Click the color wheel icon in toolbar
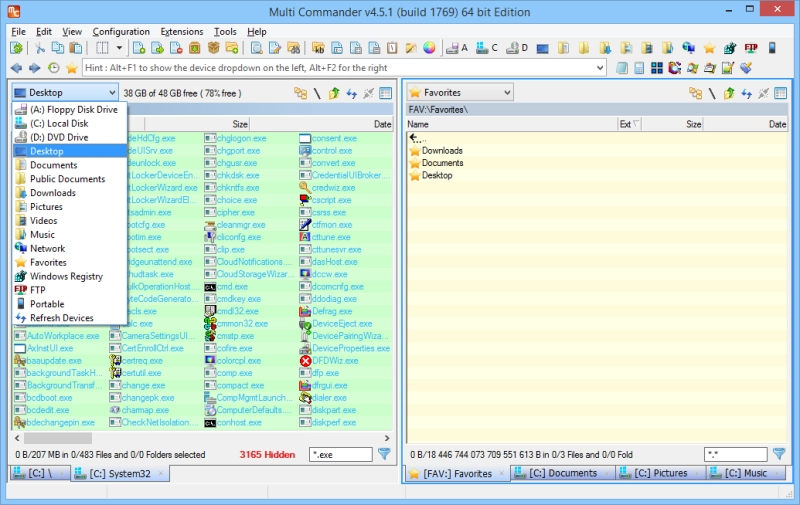The width and height of the screenshot is (800, 505). (430, 48)
